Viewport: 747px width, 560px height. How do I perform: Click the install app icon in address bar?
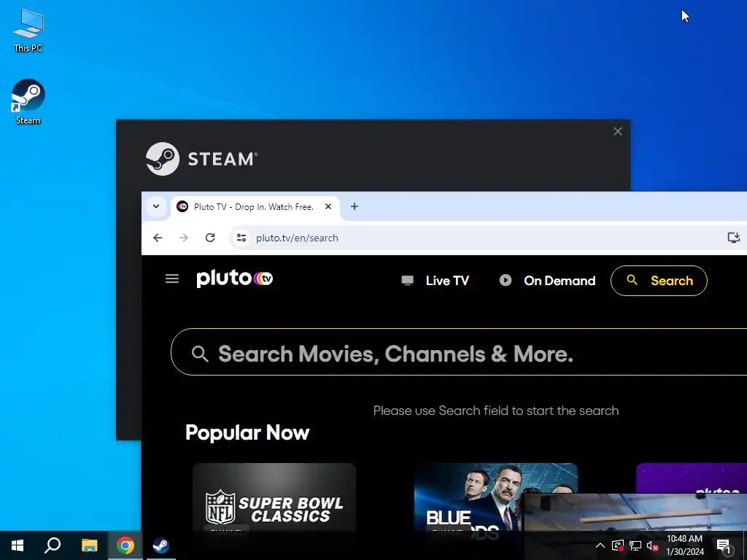734,238
